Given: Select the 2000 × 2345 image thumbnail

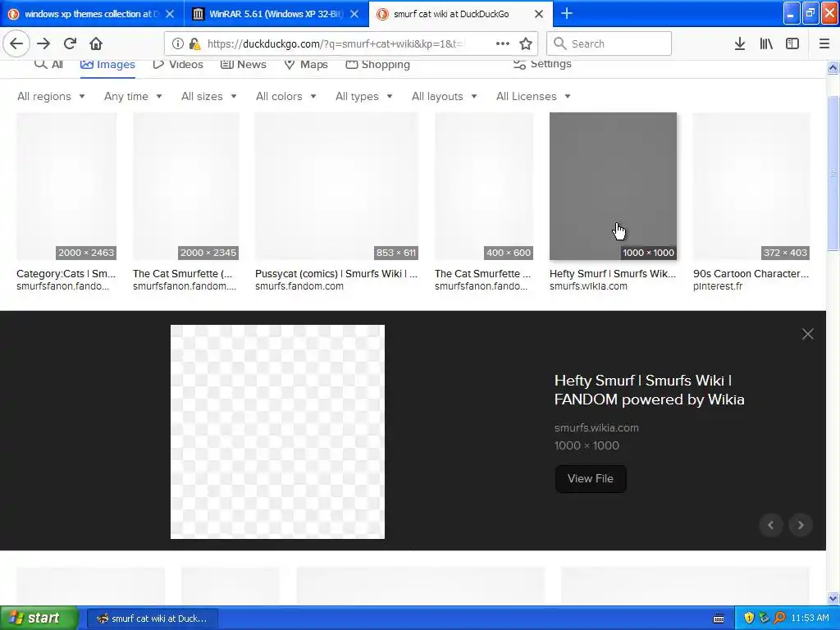Looking at the screenshot, I should pos(186,186).
